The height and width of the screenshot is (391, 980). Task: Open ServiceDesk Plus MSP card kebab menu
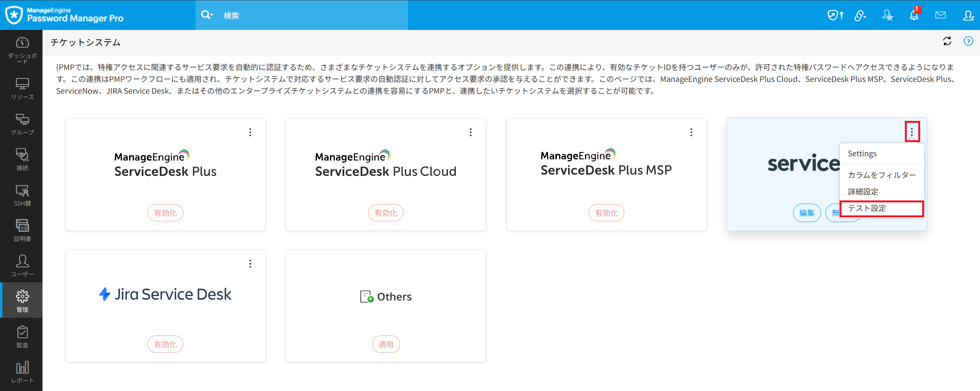coord(691,132)
